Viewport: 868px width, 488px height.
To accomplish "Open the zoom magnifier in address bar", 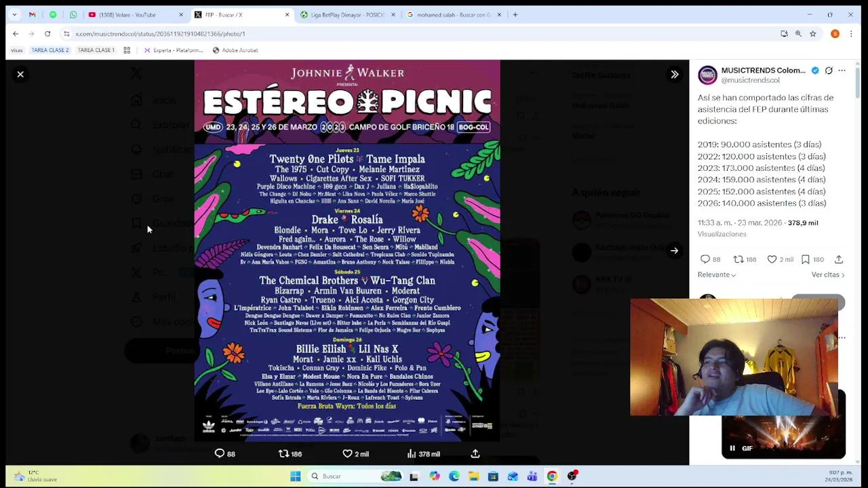I will pos(798,33).
